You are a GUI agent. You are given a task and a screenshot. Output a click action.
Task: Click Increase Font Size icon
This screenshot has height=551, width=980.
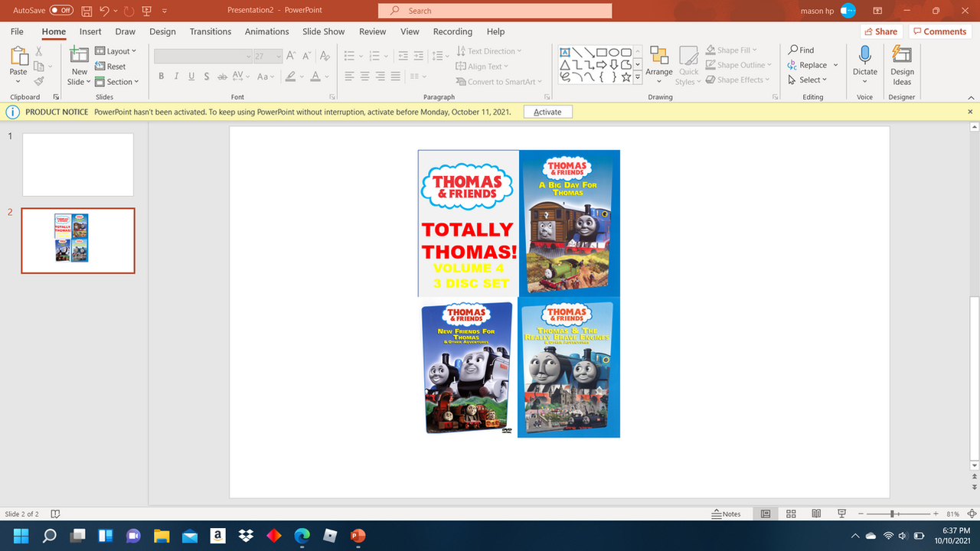pyautogui.click(x=291, y=56)
